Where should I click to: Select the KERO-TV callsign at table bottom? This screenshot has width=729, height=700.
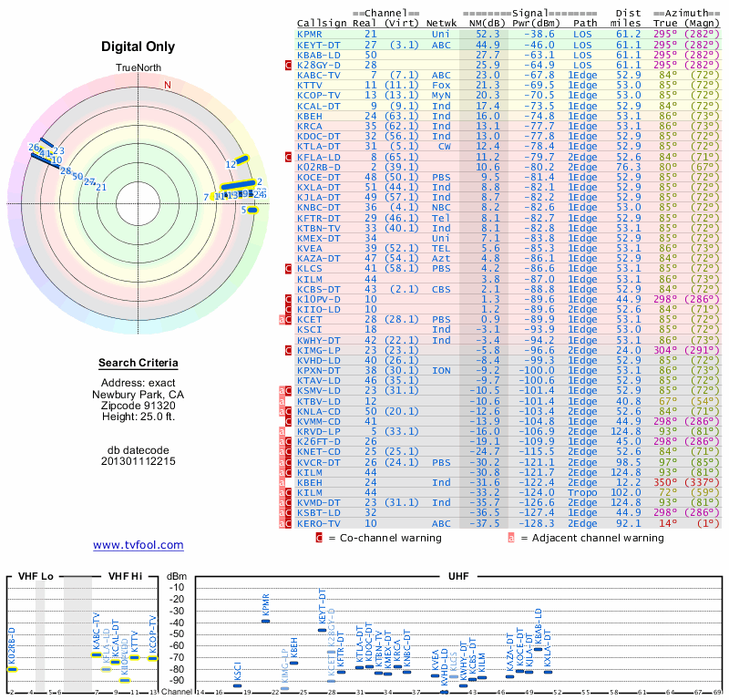click(x=318, y=524)
